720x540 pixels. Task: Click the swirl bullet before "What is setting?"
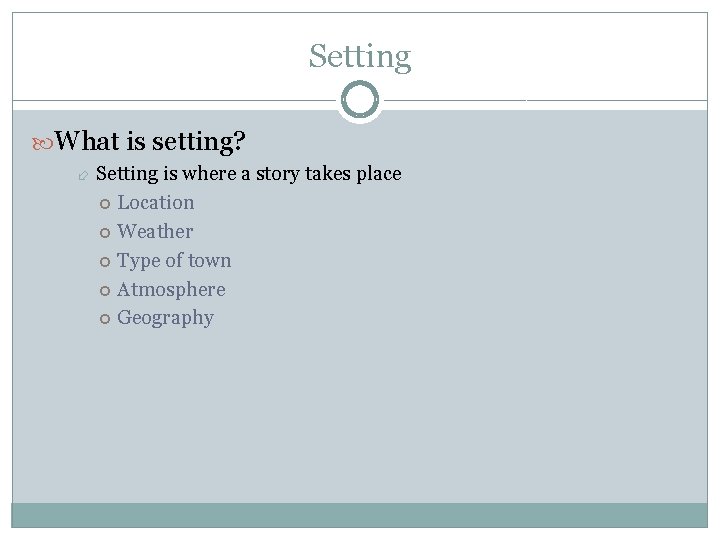[44, 142]
